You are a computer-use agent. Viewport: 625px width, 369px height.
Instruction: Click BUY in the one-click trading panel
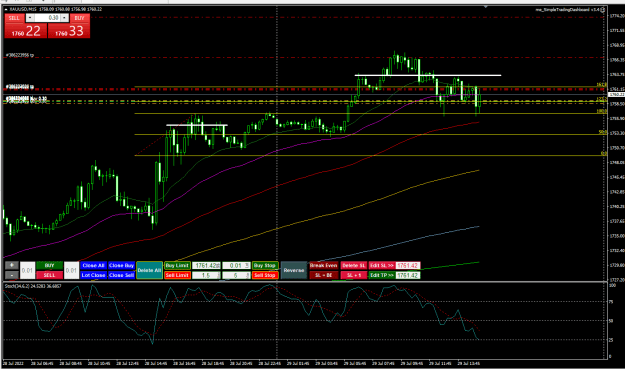pos(80,18)
